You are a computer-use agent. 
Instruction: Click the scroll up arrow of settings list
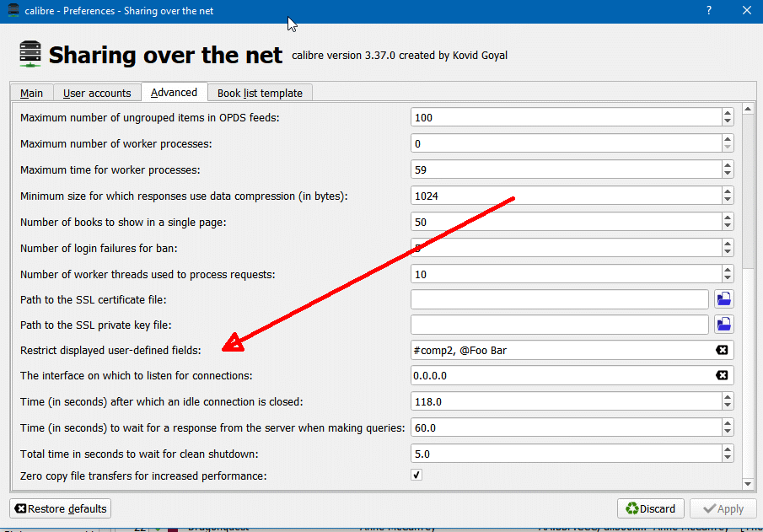pyautogui.click(x=748, y=109)
